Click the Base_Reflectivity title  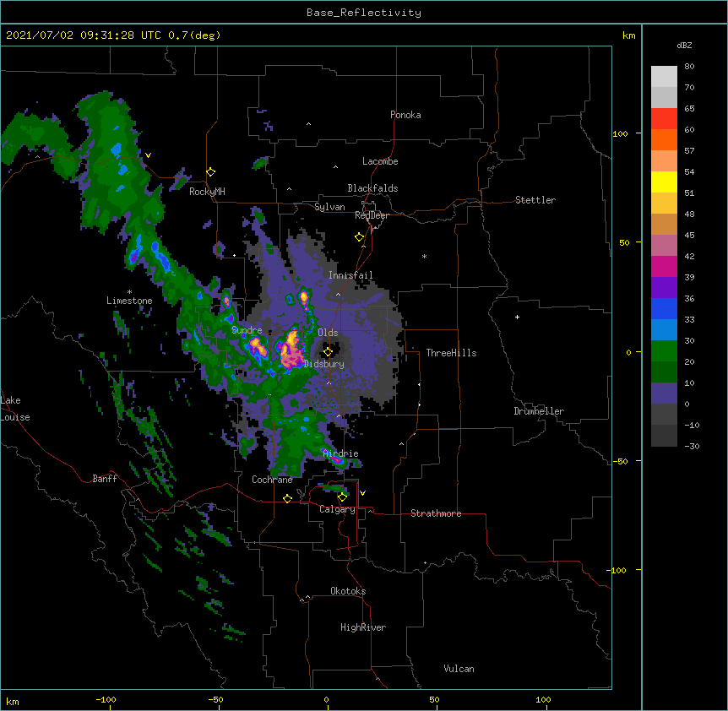click(x=363, y=13)
